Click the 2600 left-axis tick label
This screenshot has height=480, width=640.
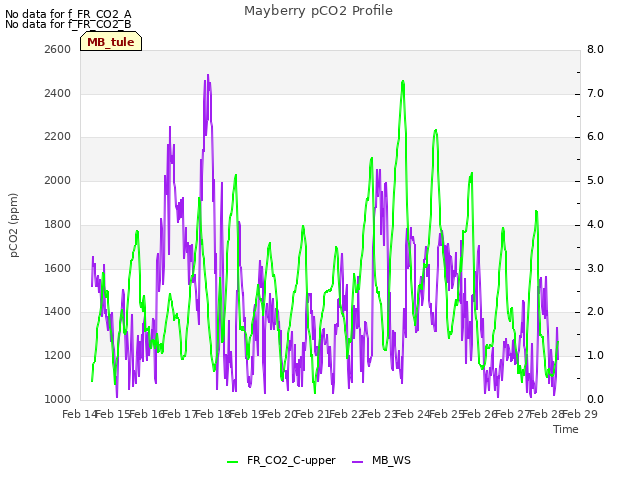pos(58,49)
